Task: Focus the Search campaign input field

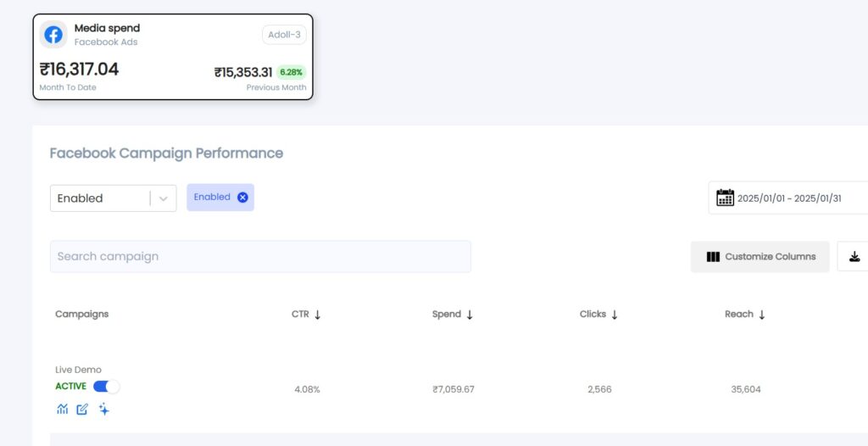Action: coord(260,256)
